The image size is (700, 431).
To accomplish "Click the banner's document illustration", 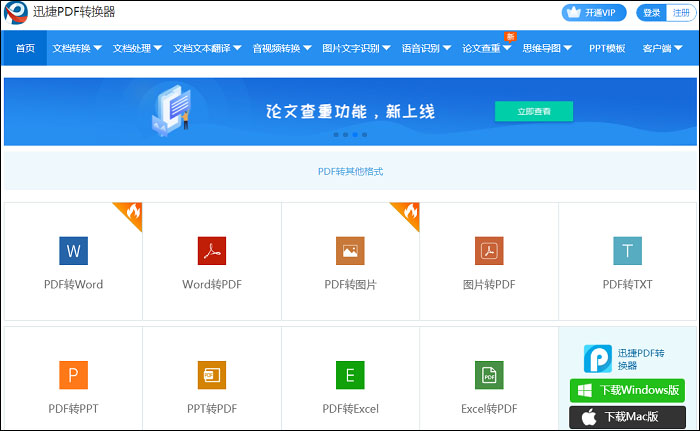I will point(173,110).
